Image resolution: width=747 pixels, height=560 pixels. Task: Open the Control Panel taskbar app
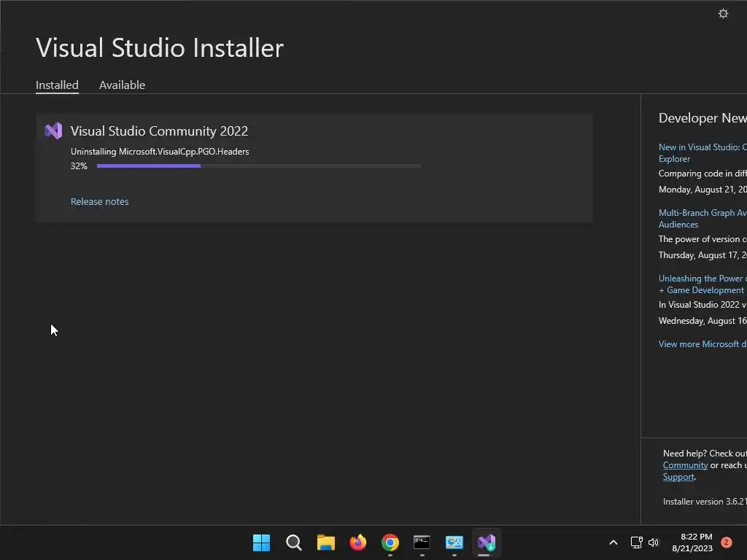pyautogui.click(x=454, y=542)
